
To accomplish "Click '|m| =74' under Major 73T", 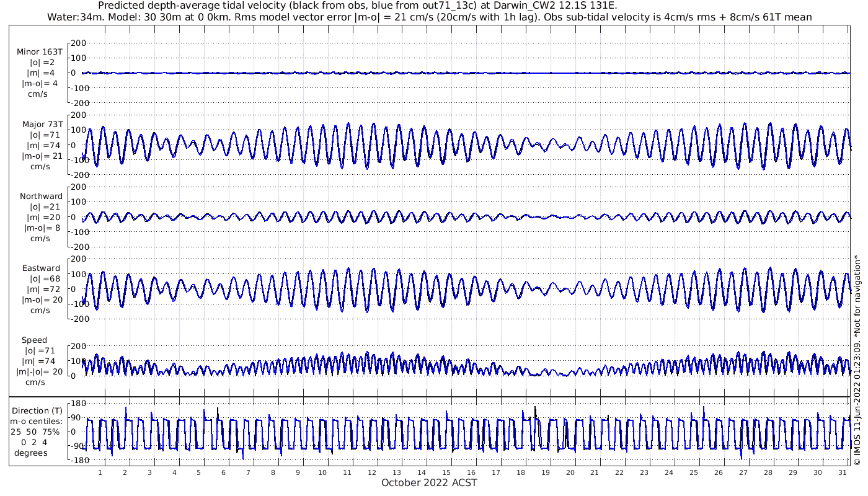I will [x=42, y=146].
